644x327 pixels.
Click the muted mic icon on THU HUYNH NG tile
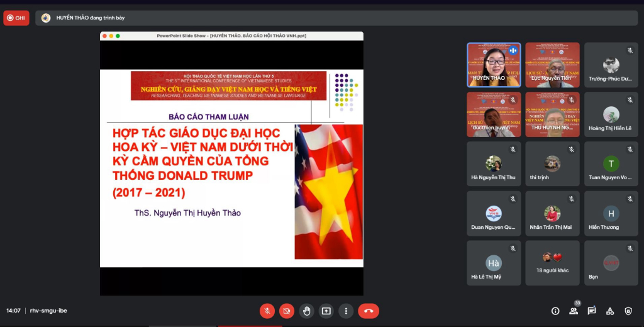(x=571, y=100)
